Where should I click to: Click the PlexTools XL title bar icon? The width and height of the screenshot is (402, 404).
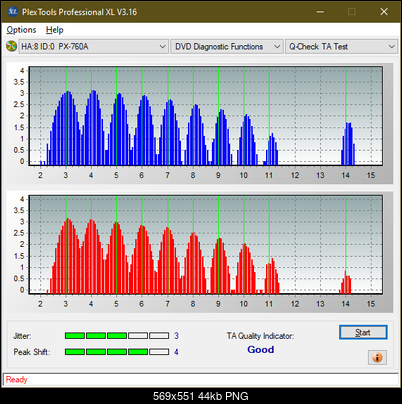click(12, 12)
